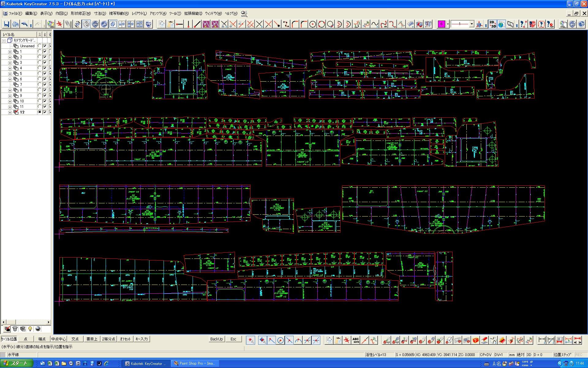Set level 3 as active via its radio button
Image resolution: width=588 pixels, height=368 pixels.
tap(40, 63)
